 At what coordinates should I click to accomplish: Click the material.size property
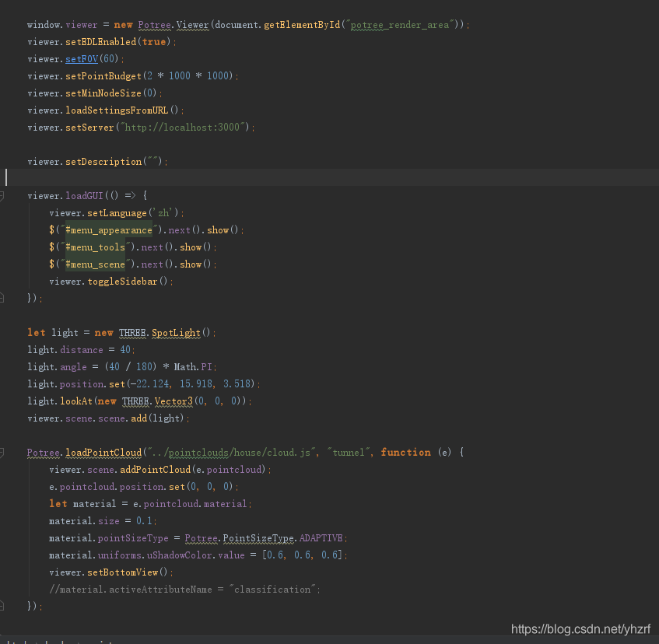pos(109,521)
